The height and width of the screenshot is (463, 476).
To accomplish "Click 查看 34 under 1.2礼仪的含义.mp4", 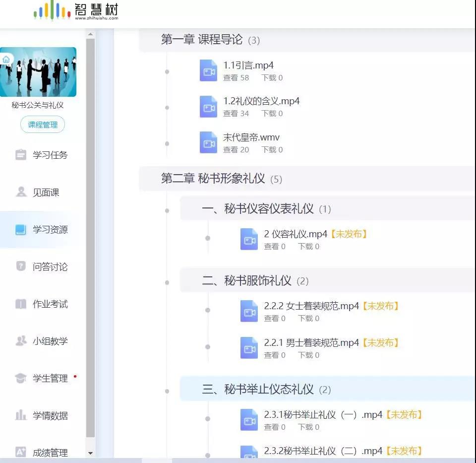I will click(236, 113).
